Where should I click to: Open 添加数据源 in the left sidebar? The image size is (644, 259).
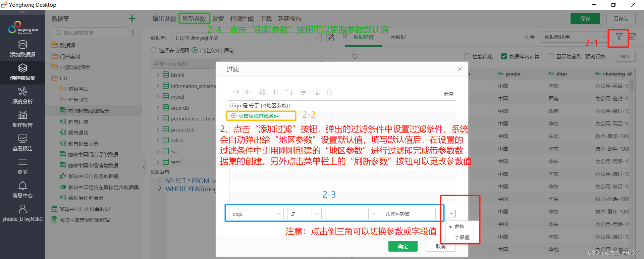click(x=22, y=49)
